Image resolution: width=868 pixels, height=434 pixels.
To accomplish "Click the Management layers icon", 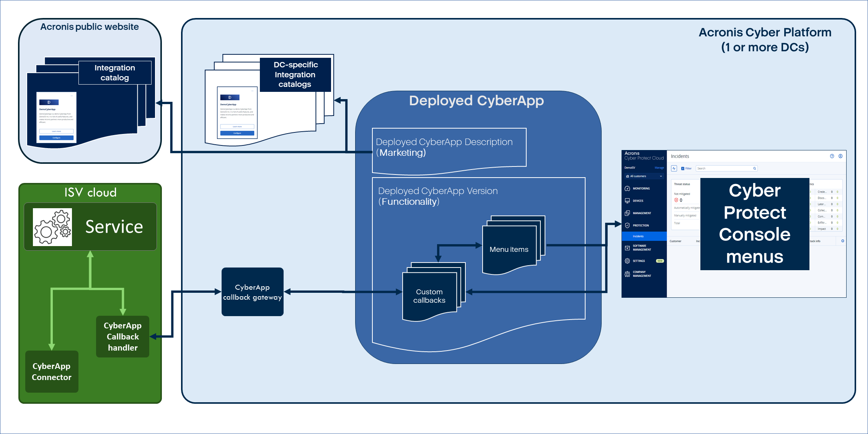I will coord(627,213).
